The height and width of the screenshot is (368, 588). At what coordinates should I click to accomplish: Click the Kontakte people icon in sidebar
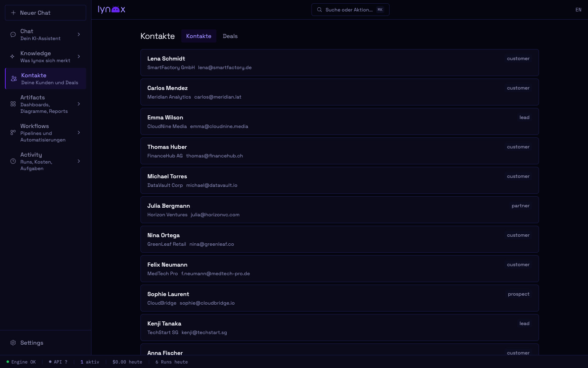tap(14, 79)
